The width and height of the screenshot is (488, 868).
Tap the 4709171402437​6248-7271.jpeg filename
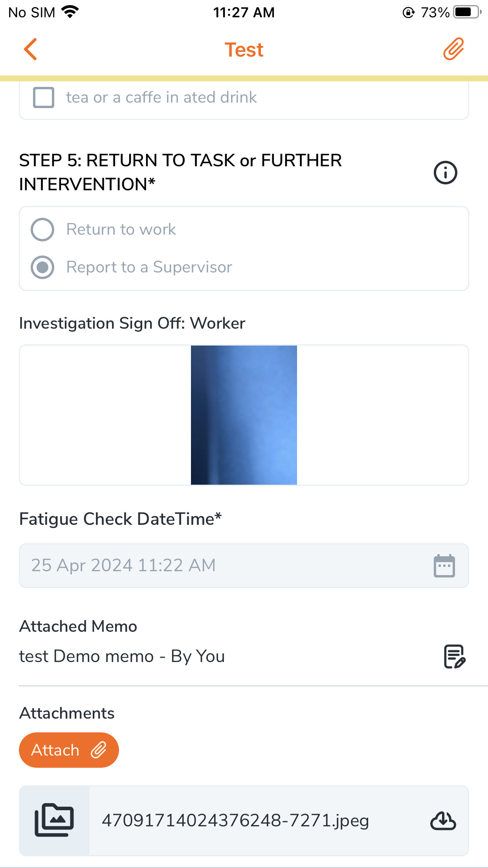(235, 821)
